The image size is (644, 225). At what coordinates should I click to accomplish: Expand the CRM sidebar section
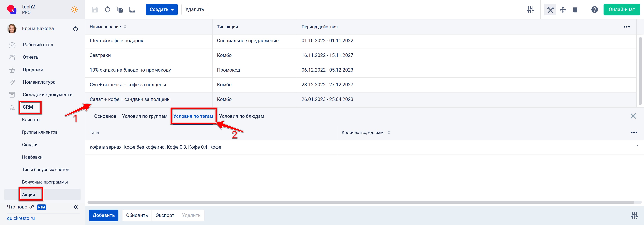point(28,107)
